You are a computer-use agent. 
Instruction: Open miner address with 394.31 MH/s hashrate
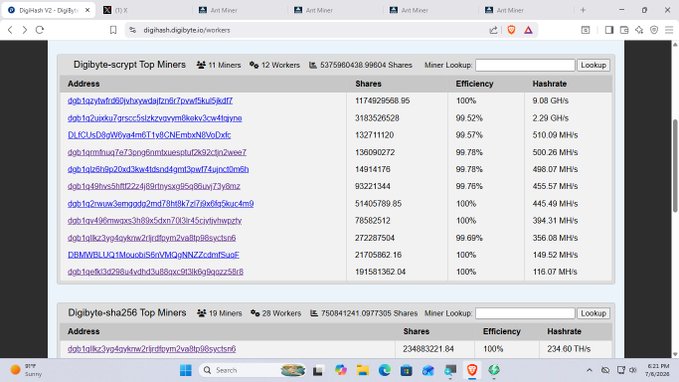point(155,220)
